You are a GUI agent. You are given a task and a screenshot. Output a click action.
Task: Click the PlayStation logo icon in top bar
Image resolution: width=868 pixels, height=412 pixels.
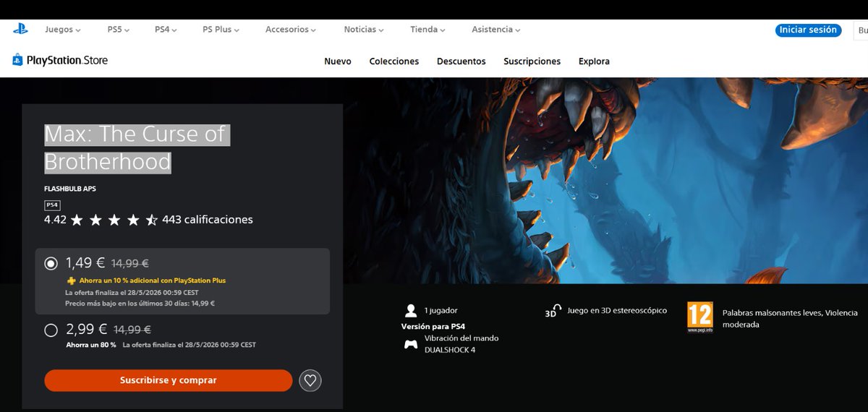click(20, 30)
